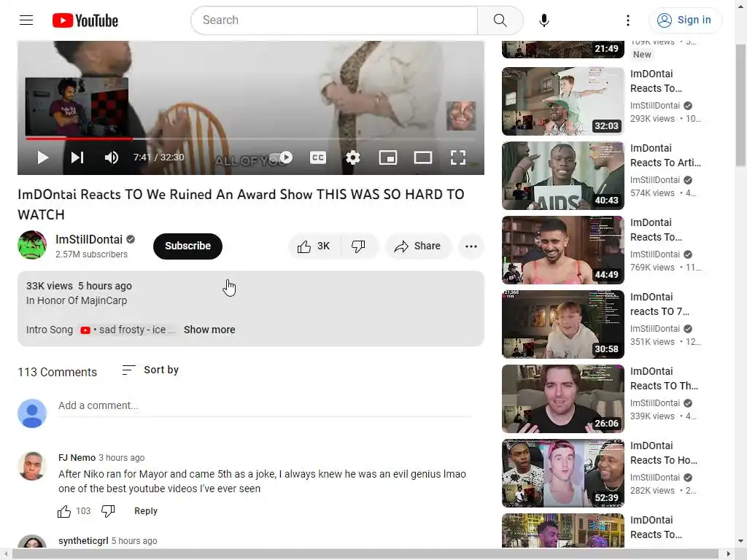Like the video
747x560 pixels.
tap(314, 246)
